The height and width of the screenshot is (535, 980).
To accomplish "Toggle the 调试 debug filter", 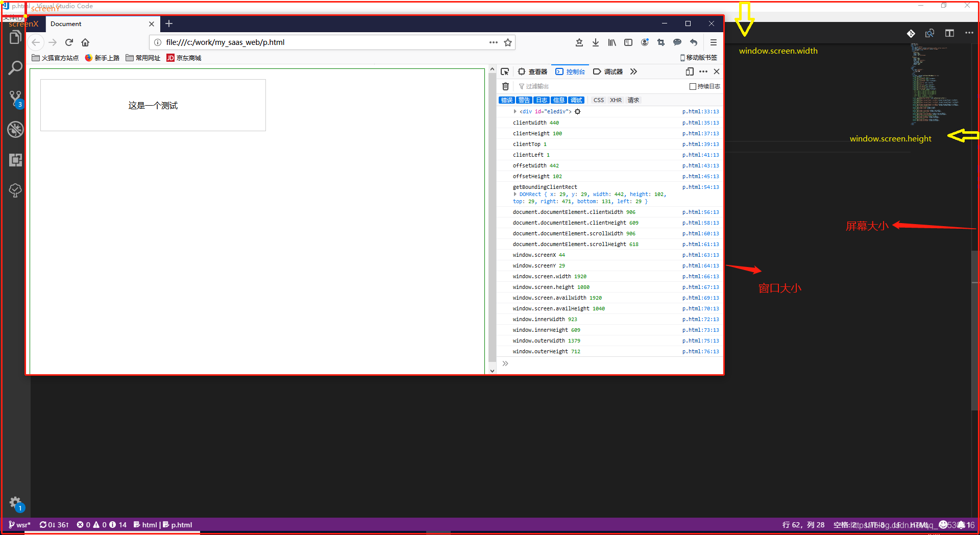I will [x=576, y=100].
